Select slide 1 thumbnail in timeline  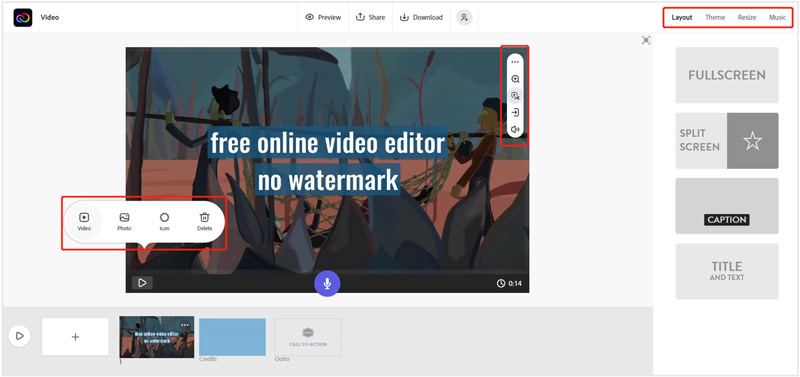pyautogui.click(x=157, y=337)
